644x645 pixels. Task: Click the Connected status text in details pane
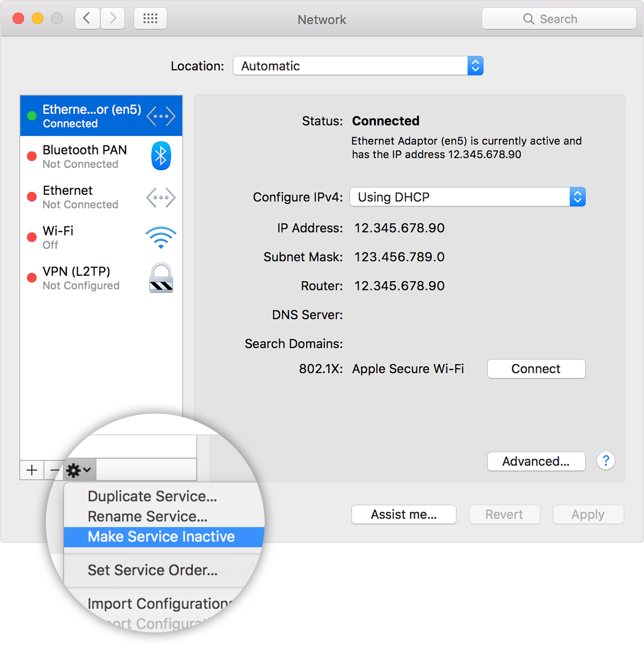(x=386, y=121)
